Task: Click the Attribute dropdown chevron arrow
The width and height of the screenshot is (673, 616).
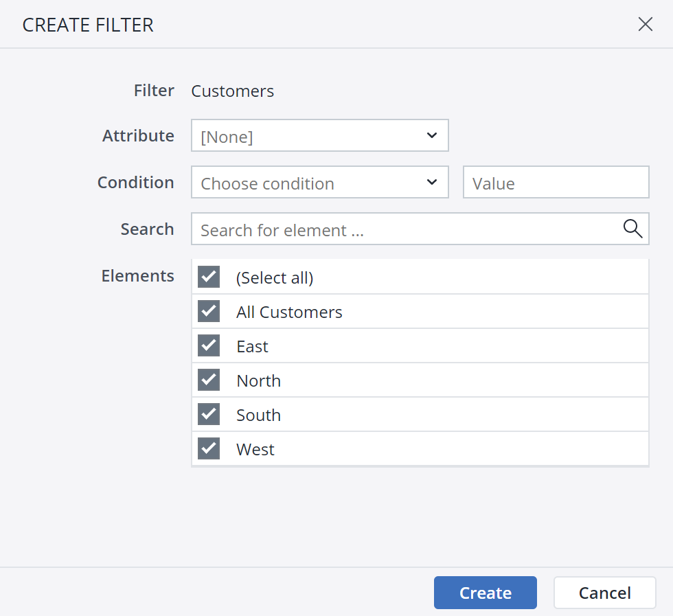Action: (x=433, y=135)
